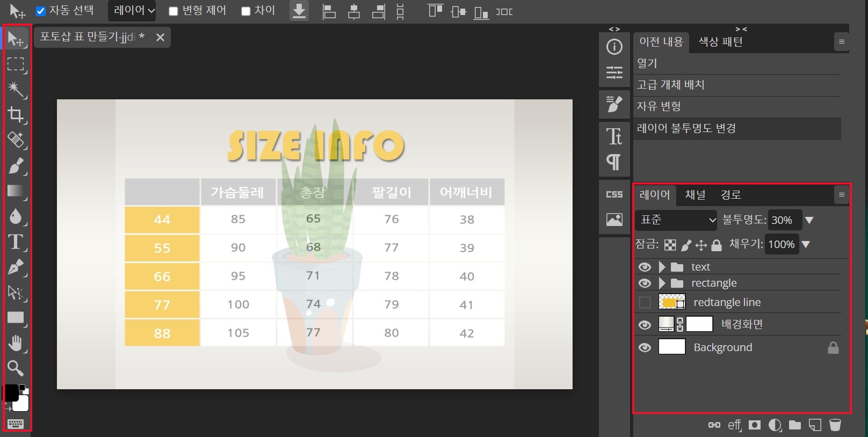Image resolution: width=868 pixels, height=437 pixels.
Task: Collapse right panel with >< arrows
Action: tap(741, 29)
